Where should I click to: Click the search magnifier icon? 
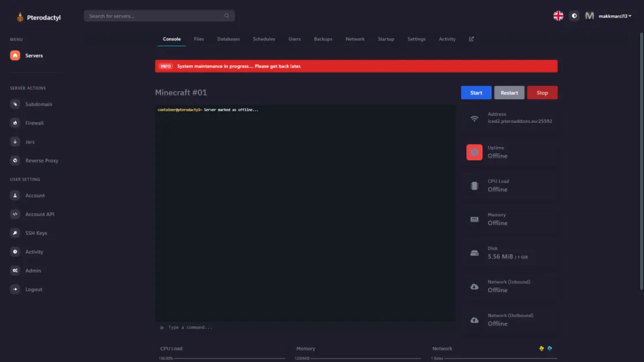click(x=227, y=16)
